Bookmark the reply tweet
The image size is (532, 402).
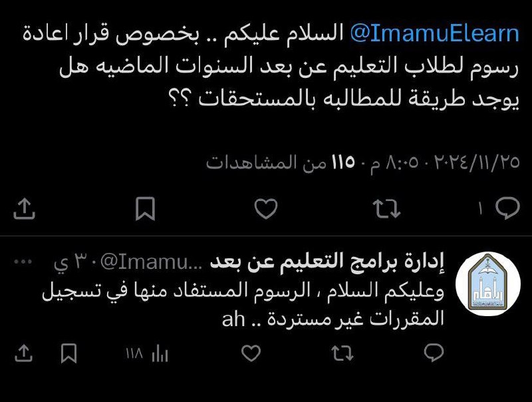68,353
